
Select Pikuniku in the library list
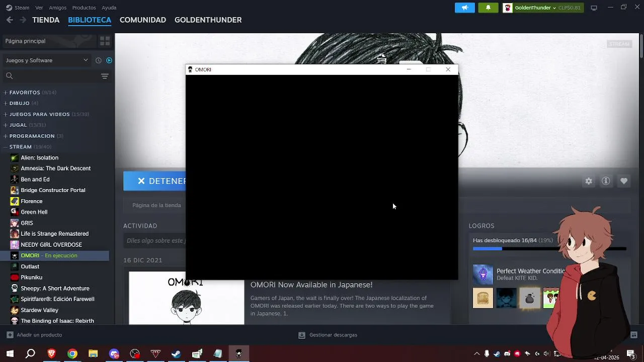[x=31, y=277]
